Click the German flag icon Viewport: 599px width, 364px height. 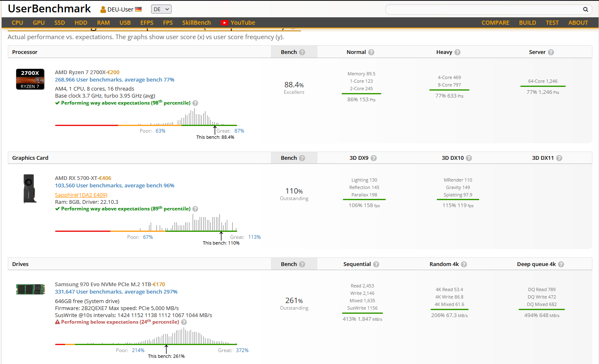(x=138, y=9)
